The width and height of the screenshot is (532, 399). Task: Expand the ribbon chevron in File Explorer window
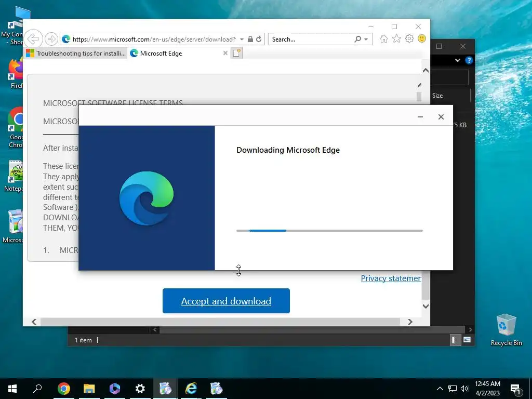point(458,60)
